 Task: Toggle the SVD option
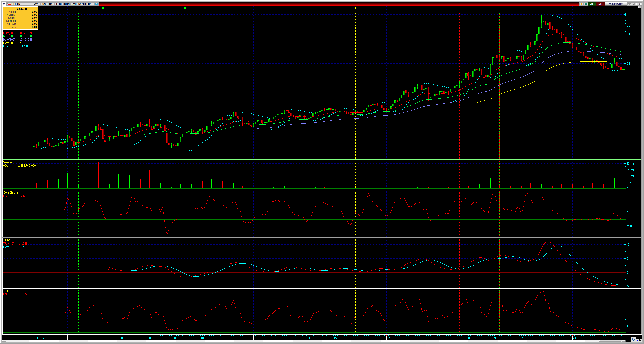[74, 4]
